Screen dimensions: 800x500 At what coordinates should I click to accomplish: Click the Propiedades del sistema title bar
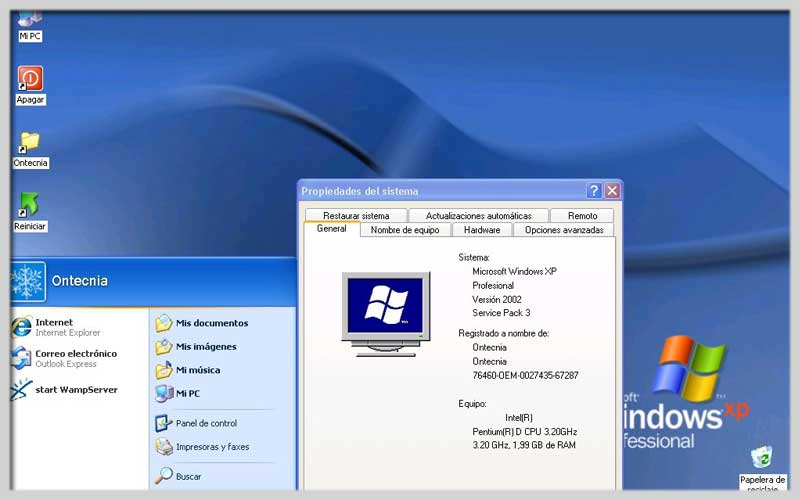coord(441,191)
